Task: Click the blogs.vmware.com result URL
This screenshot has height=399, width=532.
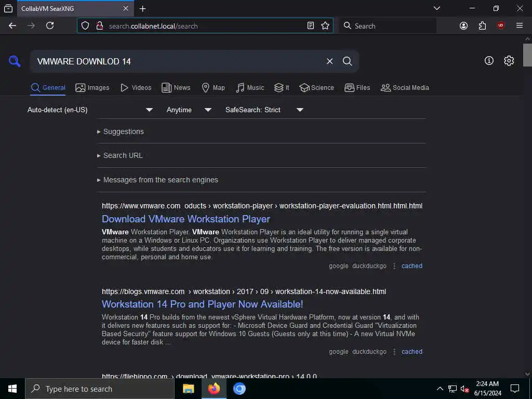Action: 244,292
